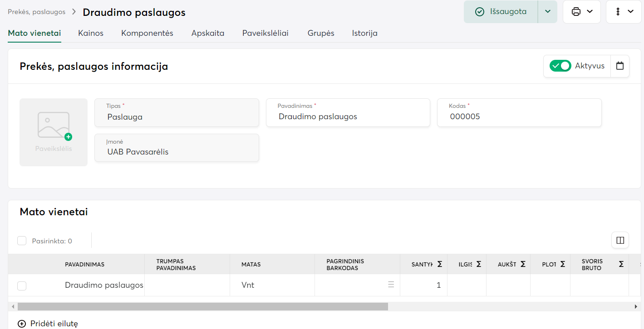The height and width of the screenshot is (329, 644).
Task: Click the barcode list icon in row
Action: click(x=391, y=285)
